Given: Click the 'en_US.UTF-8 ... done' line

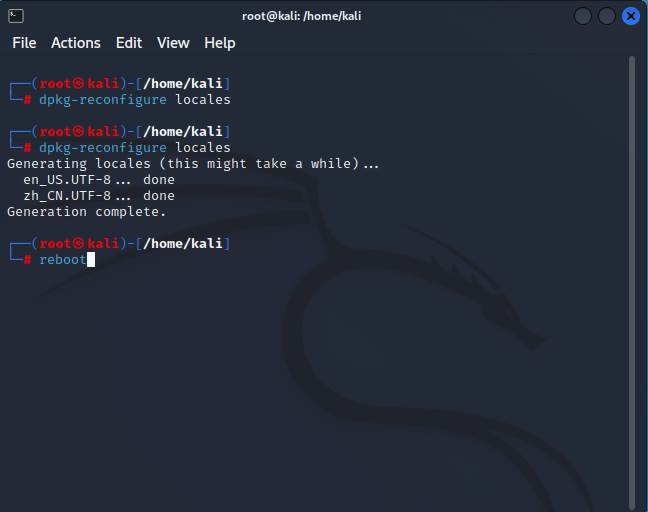Looking at the screenshot, I should (x=99, y=180).
